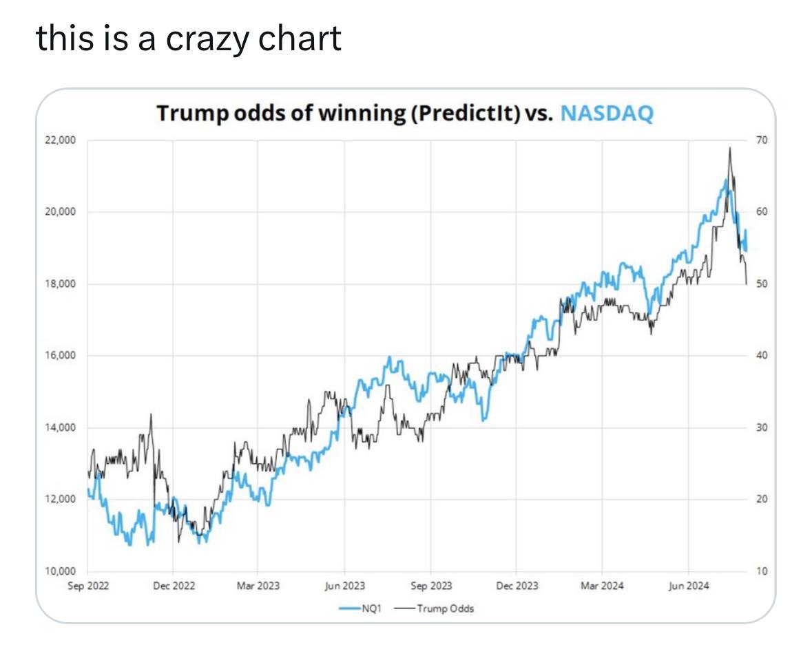Click the chart title "Trump odds of winning (PredictIt)"

coord(338,113)
